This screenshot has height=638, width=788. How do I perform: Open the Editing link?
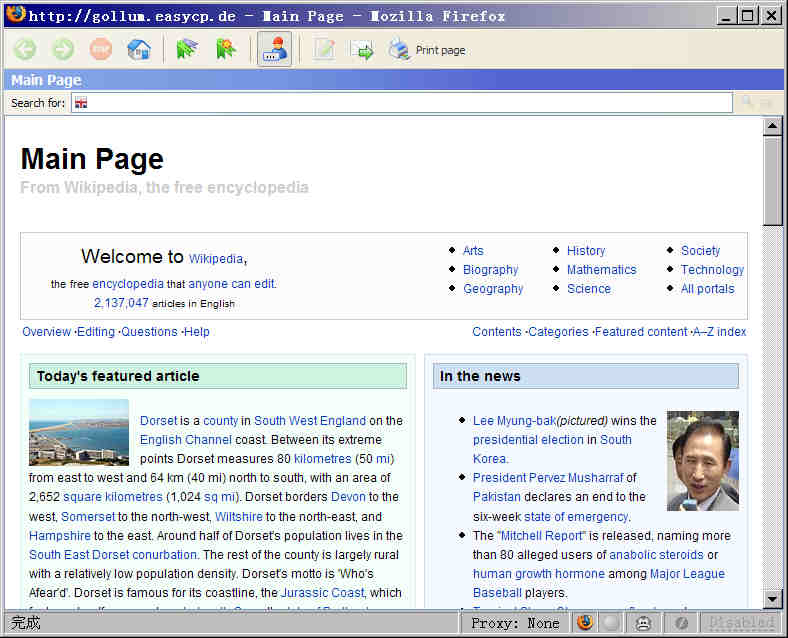pyautogui.click(x=96, y=332)
